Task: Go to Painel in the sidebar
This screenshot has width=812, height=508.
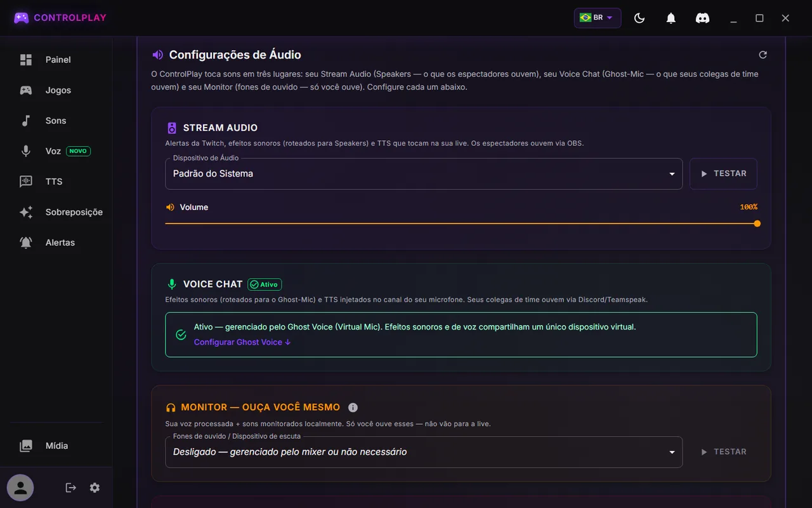Action: [56, 60]
